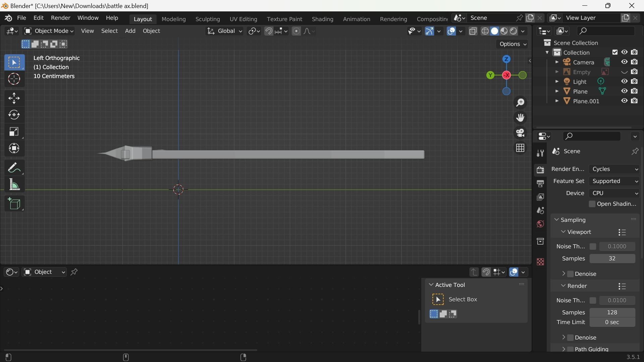Collapse the Sampling panel
644x362 pixels.
click(x=557, y=220)
